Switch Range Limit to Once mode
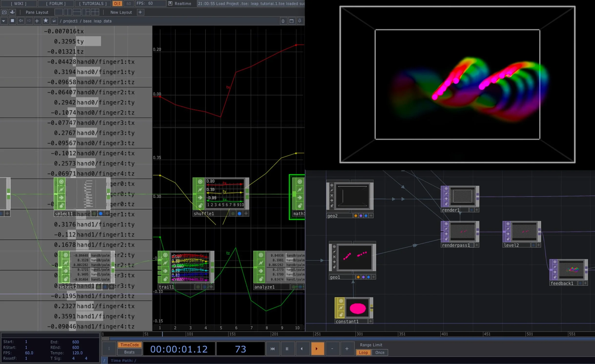The image size is (595, 364). pos(380,353)
